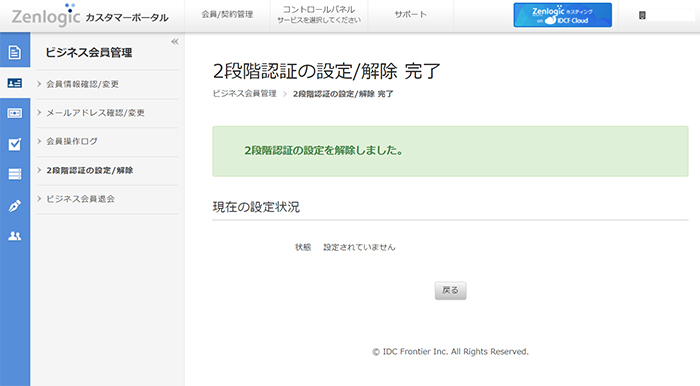Click the IDC Frontier copyright text

click(450, 352)
